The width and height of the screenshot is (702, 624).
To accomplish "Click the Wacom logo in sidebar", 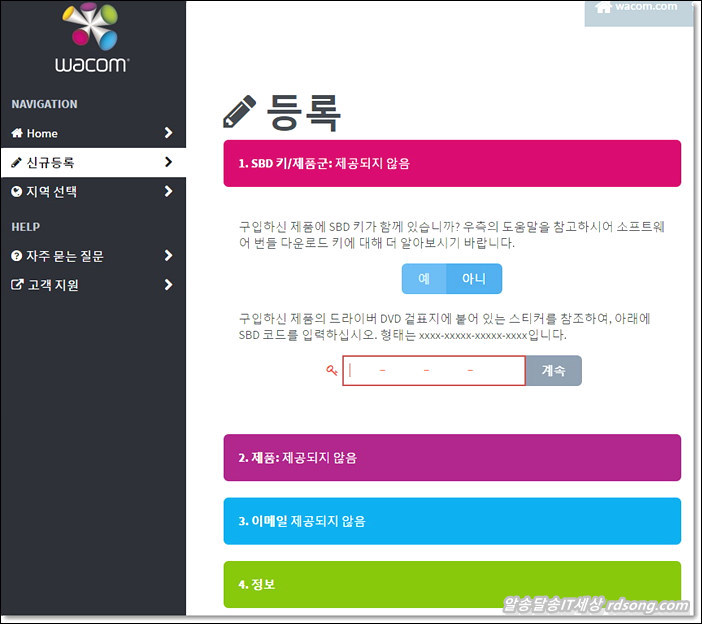I will click(91, 38).
